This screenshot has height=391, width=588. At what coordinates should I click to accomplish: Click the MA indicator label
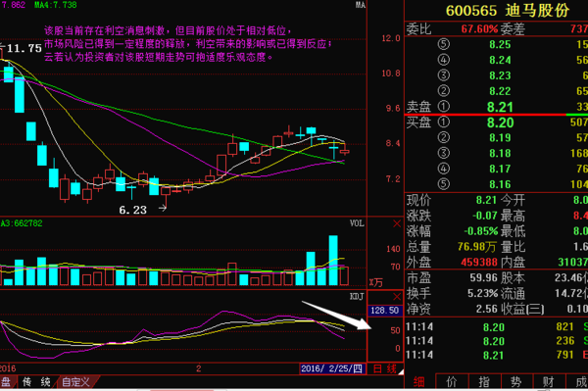tap(360, 5)
